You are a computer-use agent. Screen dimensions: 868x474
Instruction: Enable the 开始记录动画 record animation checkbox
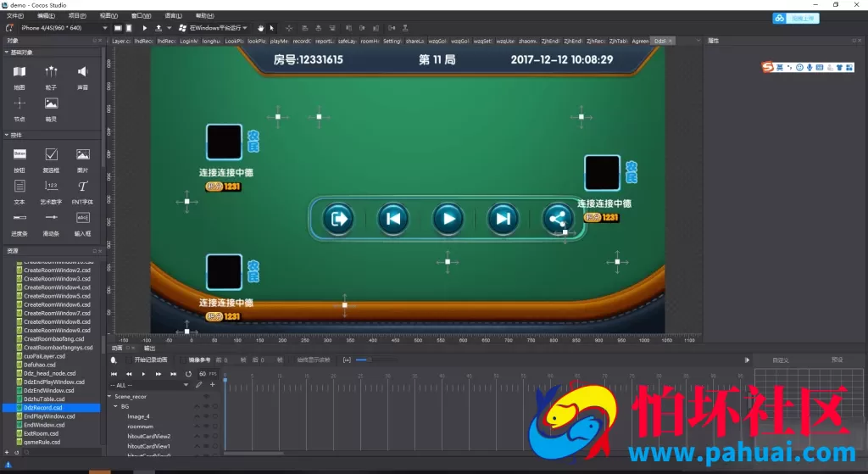coord(129,360)
